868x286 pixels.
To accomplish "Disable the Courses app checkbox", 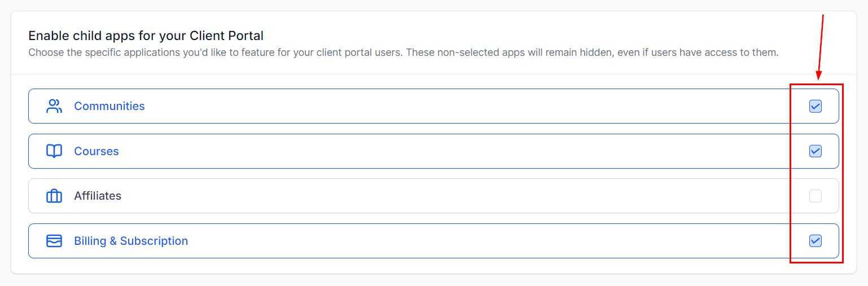I will click(815, 151).
